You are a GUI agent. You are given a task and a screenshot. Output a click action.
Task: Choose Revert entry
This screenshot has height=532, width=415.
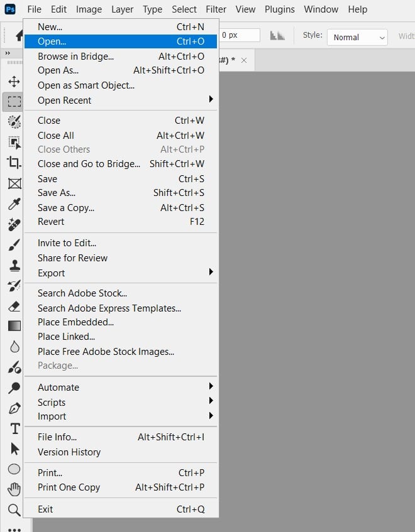pos(121,222)
